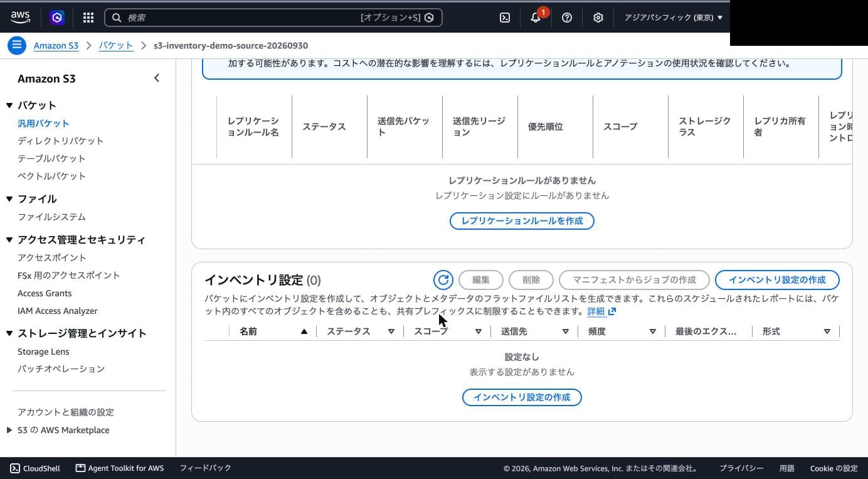Image resolution: width=868 pixels, height=479 pixels.
Task: Open the 詳細 link
Action: [596, 311]
